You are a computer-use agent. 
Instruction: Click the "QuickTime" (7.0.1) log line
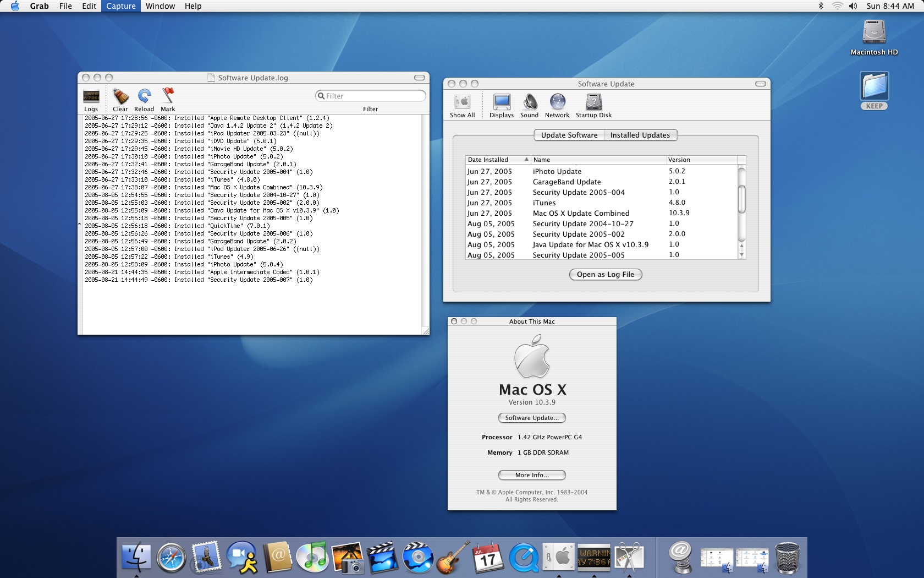[177, 226]
